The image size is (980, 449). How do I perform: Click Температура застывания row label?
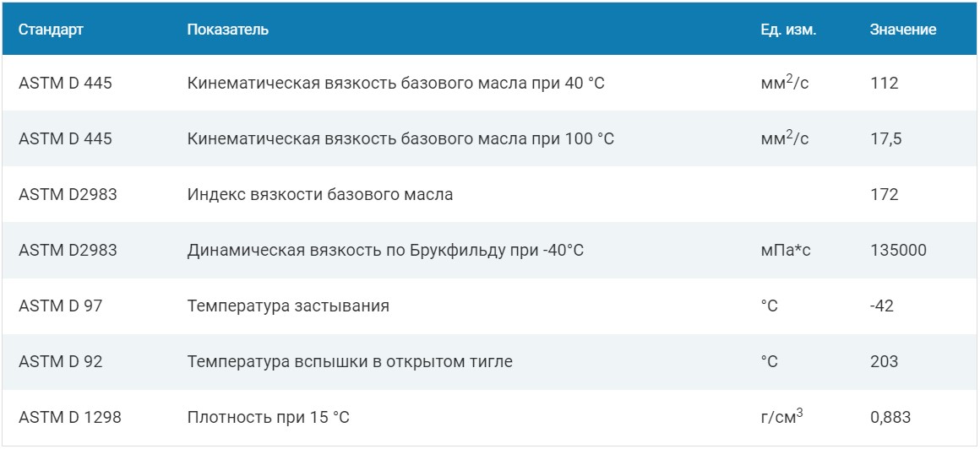(288, 306)
